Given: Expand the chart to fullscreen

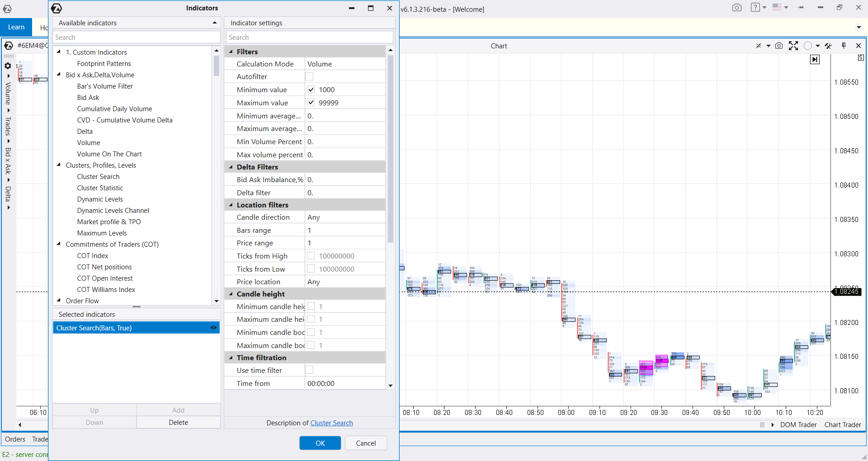Looking at the screenshot, I should pos(793,46).
